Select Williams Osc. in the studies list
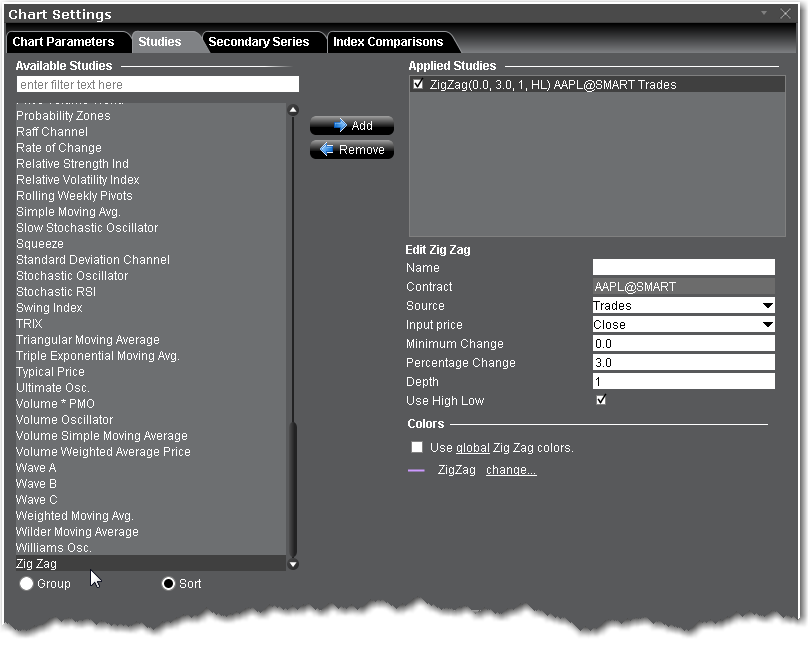This screenshot has height=646, width=808. click(x=54, y=548)
